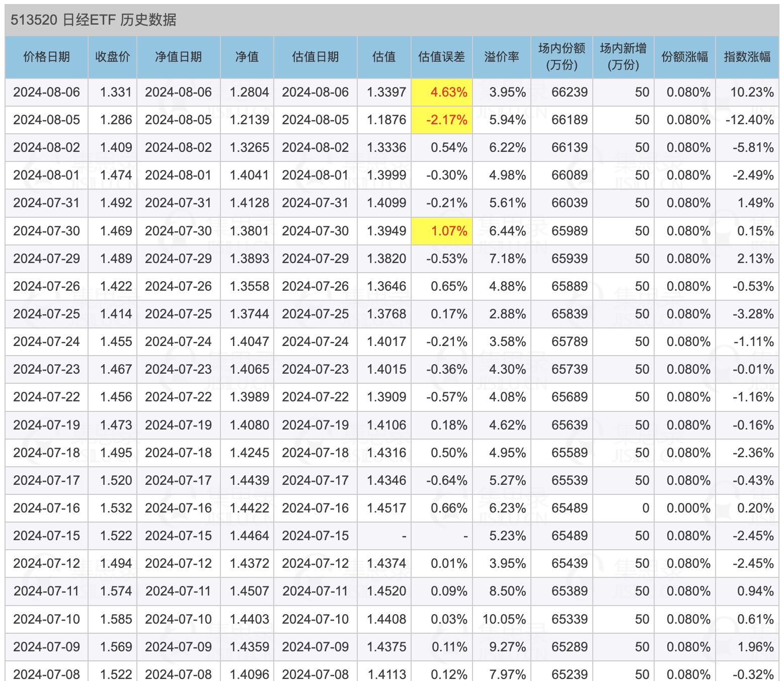
Task: Click valuation error -0.30%
Action: pyautogui.click(x=446, y=176)
